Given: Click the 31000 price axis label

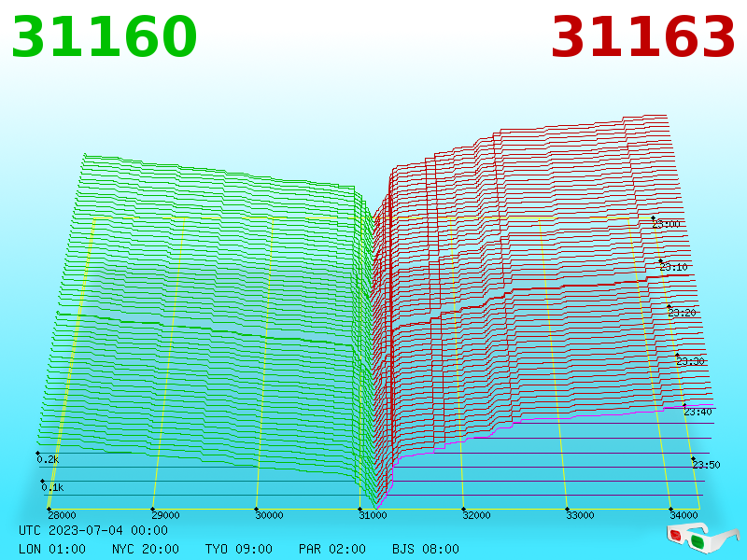Looking at the screenshot, I should click(373, 515).
